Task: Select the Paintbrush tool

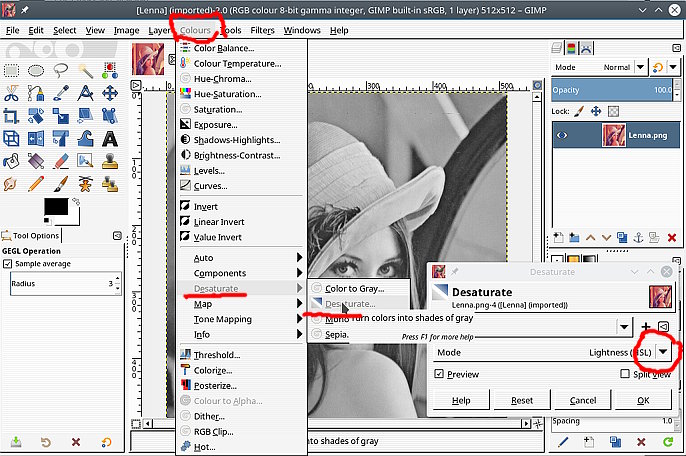Action: tap(61, 184)
